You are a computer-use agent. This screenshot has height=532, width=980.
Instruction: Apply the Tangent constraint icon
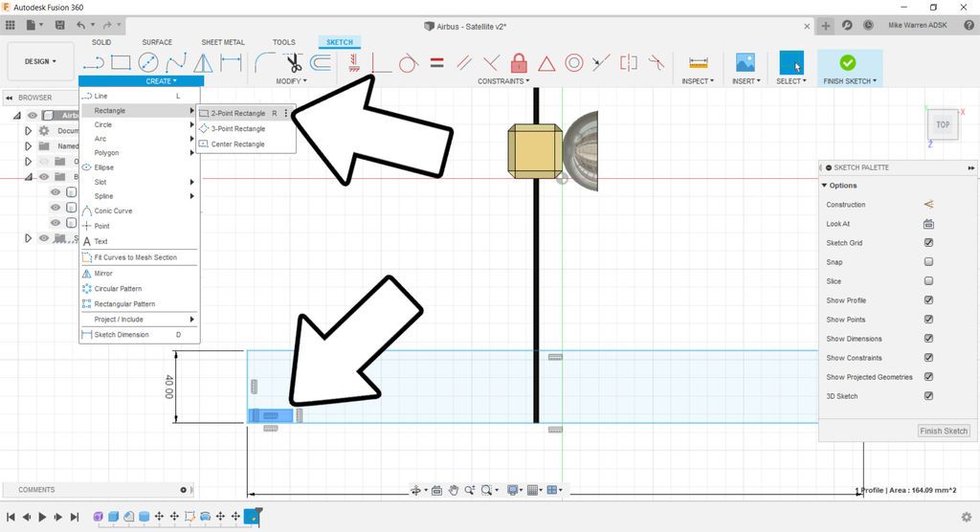pyautogui.click(x=408, y=62)
